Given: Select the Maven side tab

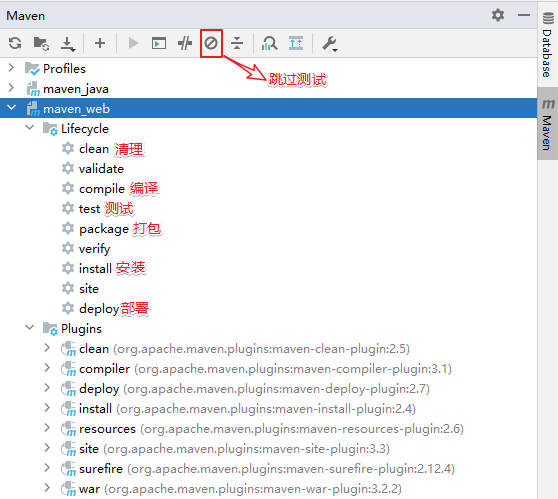Looking at the screenshot, I should 547,124.
